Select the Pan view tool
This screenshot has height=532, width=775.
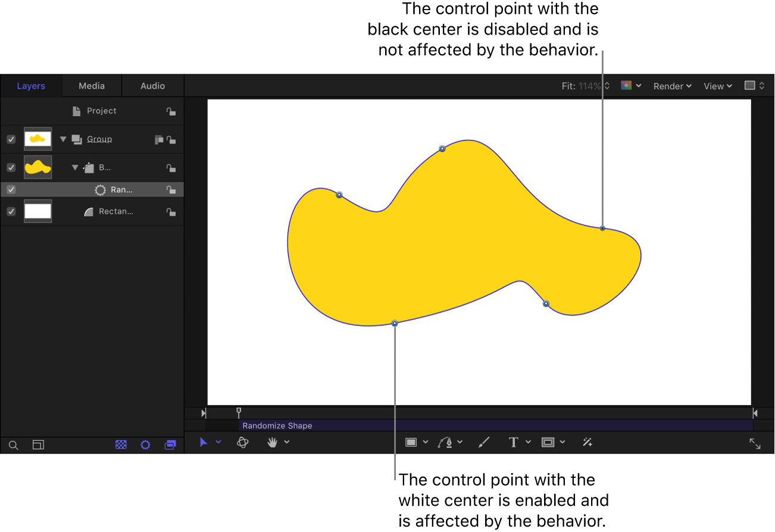(x=271, y=442)
